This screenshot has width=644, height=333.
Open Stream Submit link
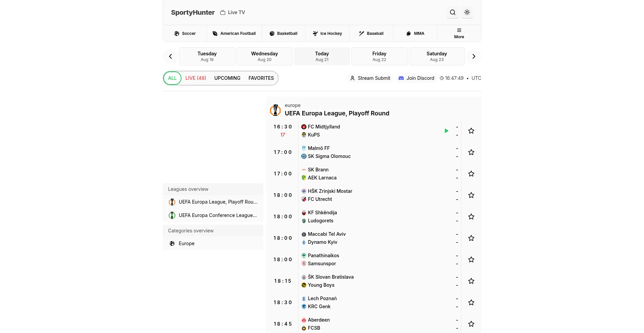(x=370, y=78)
